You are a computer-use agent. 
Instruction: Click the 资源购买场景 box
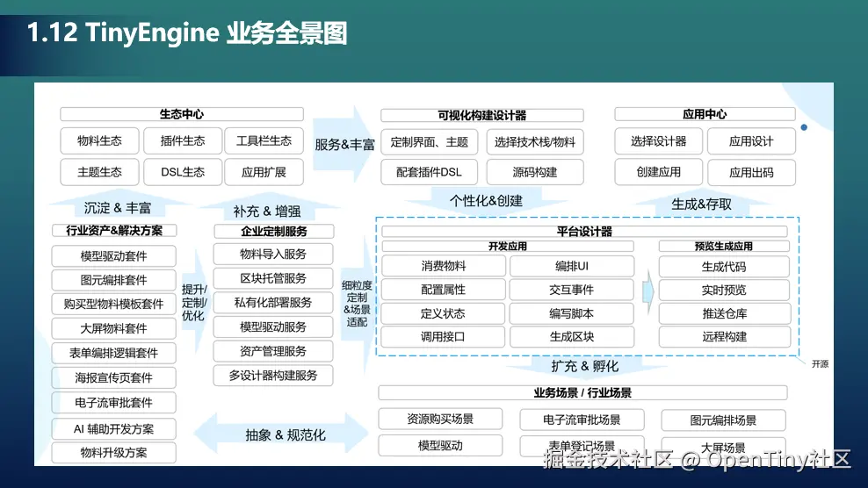tap(441, 419)
